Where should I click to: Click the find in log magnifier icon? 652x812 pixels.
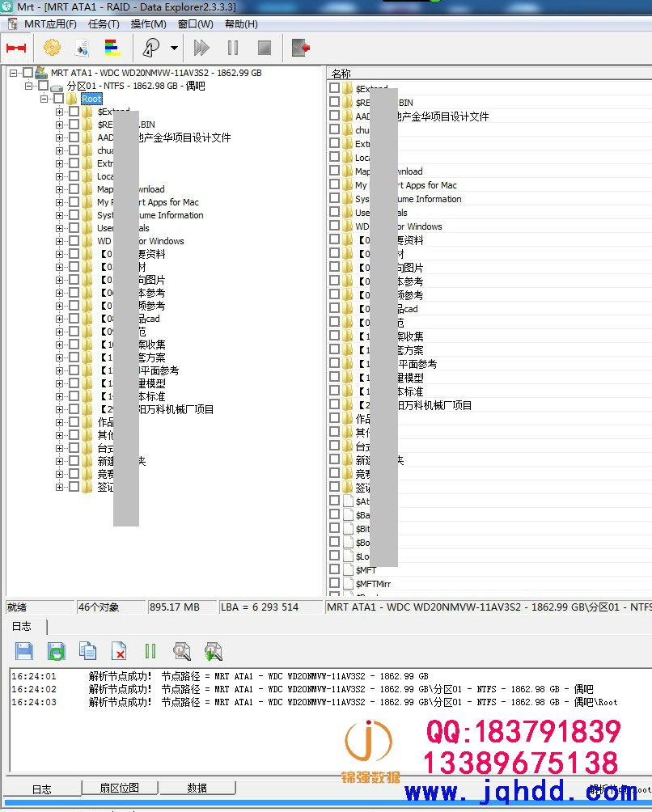[182, 651]
